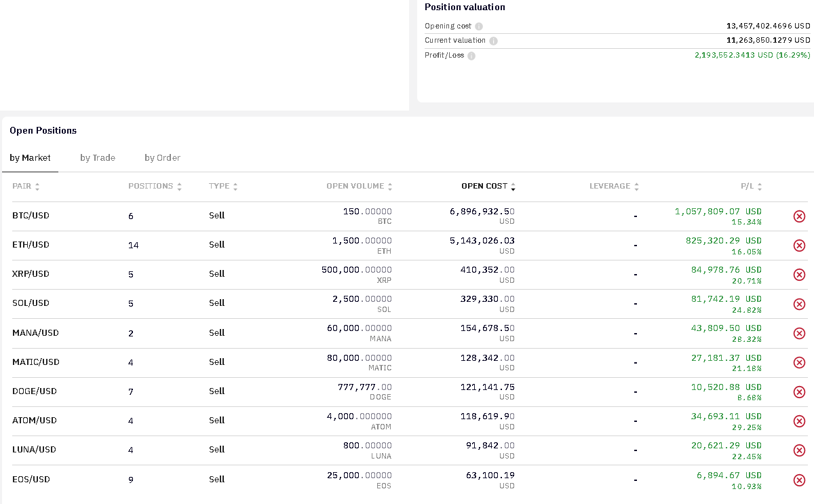Switch to the by Order tab
Viewport: 814px width, 504px height.
[x=162, y=158]
